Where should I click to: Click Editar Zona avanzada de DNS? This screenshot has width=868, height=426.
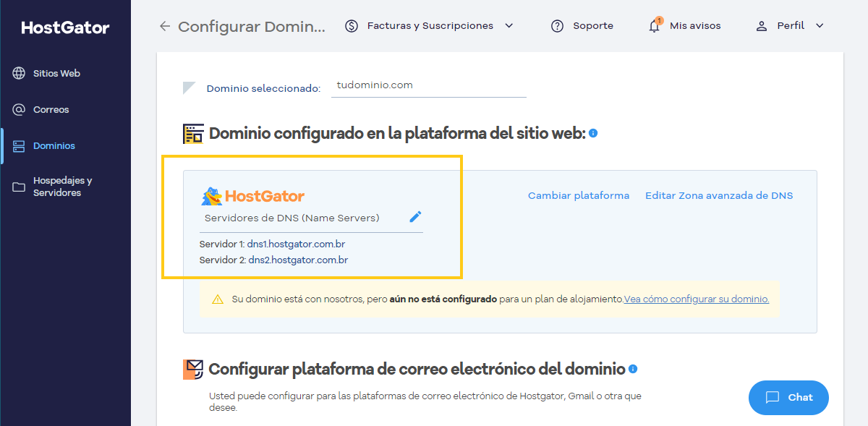(x=719, y=195)
